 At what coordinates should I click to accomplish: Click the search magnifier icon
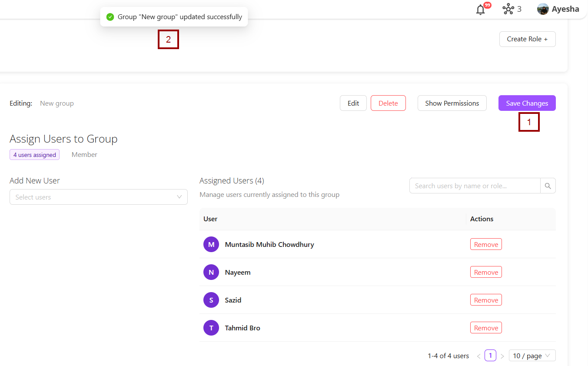coord(548,186)
